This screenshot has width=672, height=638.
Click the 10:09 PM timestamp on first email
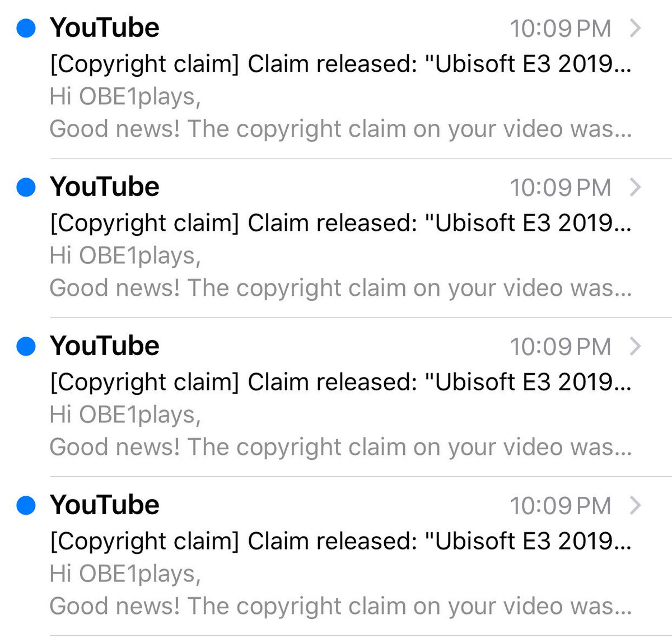(560, 29)
